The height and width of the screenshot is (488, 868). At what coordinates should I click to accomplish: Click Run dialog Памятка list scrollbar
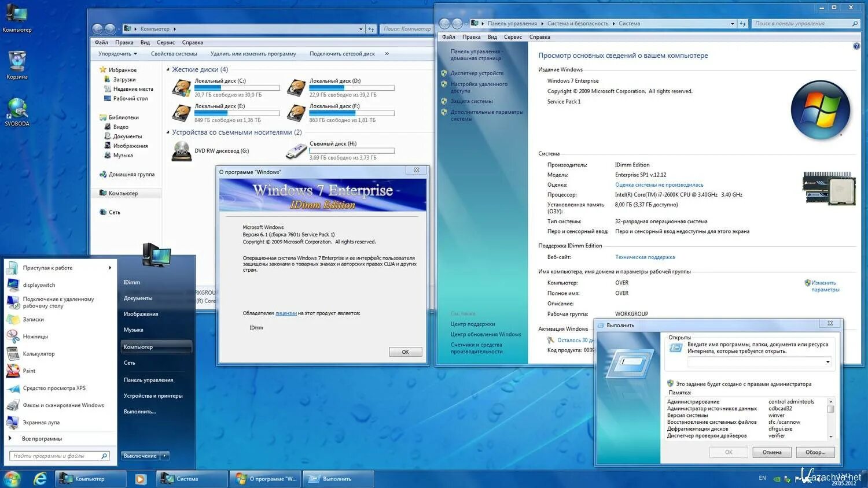click(x=830, y=419)
